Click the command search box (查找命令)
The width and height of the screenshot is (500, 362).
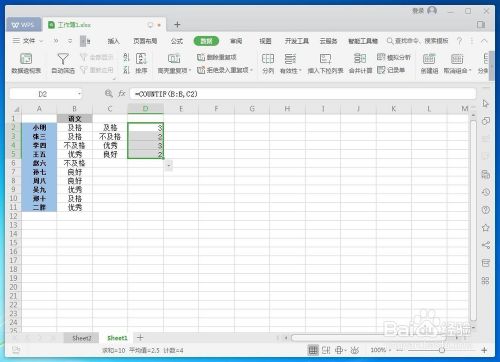pyautogui.click(x=418, y=41)
